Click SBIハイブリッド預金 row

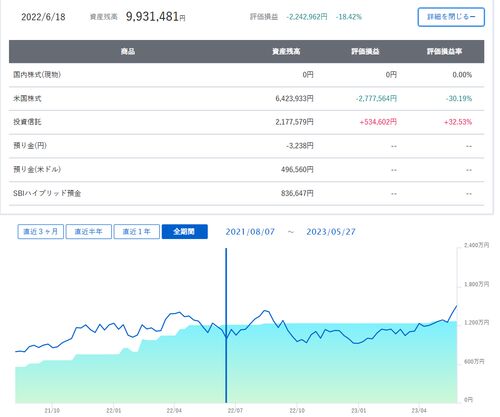click(246, 193)
